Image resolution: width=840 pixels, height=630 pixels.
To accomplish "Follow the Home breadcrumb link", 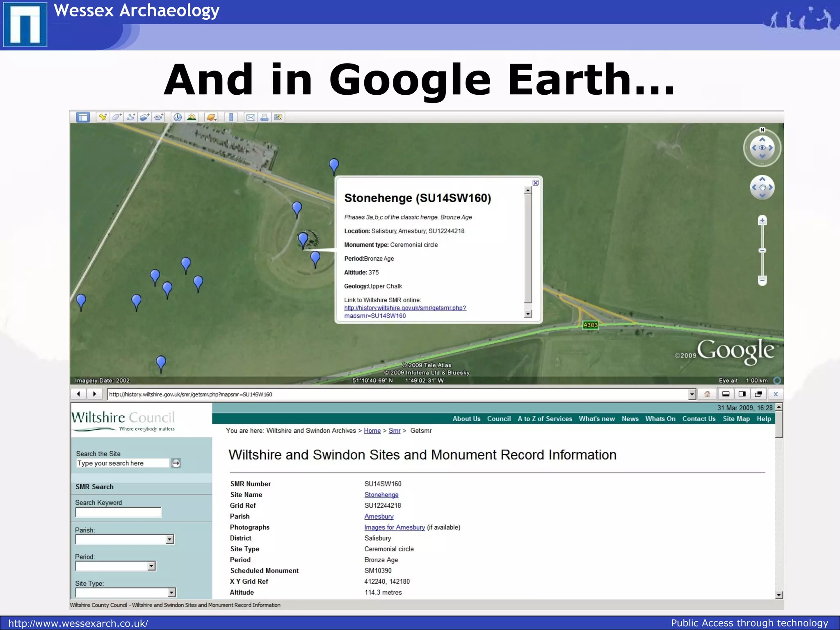I will pyautogui.click(x=372, y=431).
